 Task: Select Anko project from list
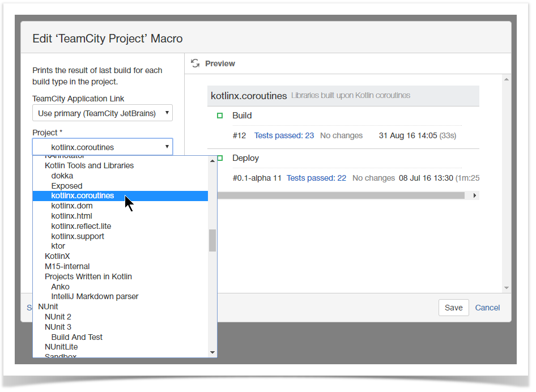(61, 287)
